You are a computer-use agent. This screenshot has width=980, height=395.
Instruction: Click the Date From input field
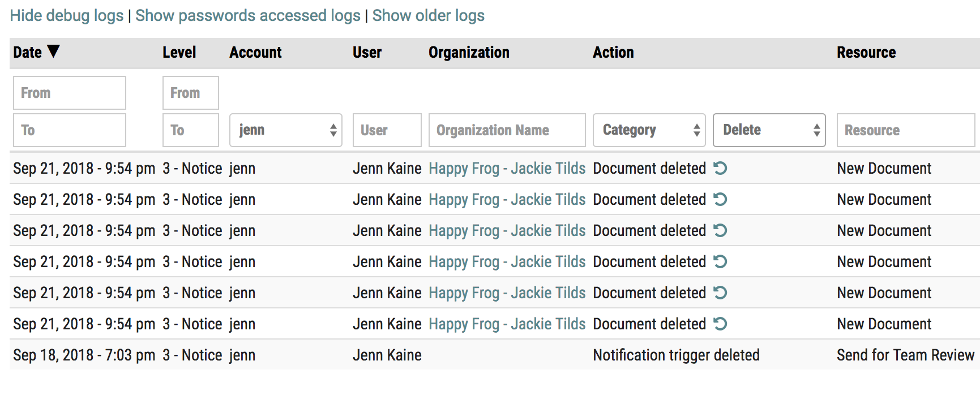click(x=69, y=93)
